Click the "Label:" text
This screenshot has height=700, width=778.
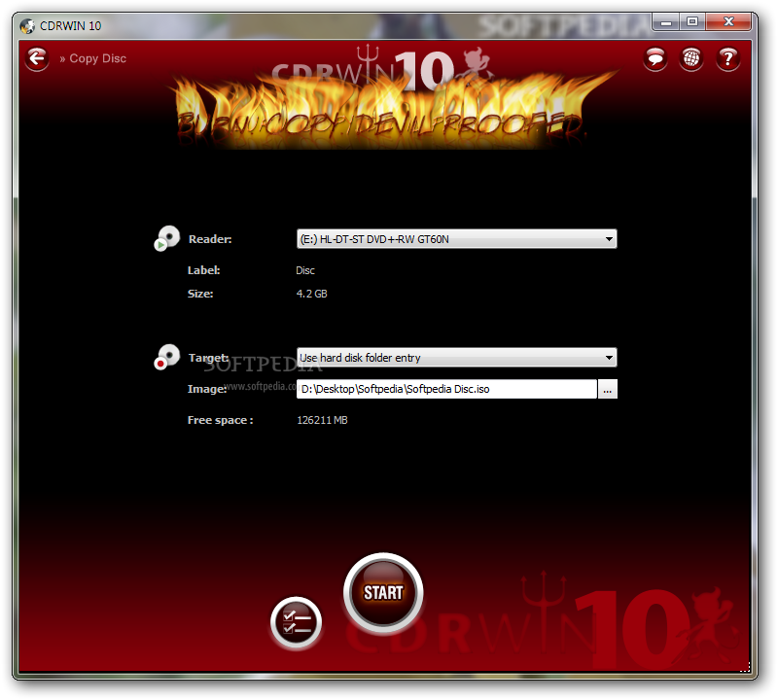pos(203,270)
